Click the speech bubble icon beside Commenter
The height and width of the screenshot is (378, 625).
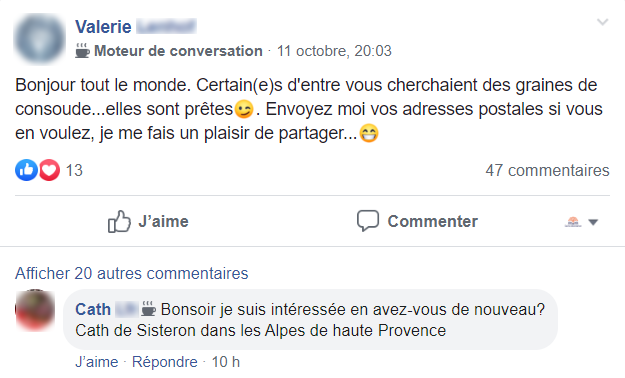368,220
